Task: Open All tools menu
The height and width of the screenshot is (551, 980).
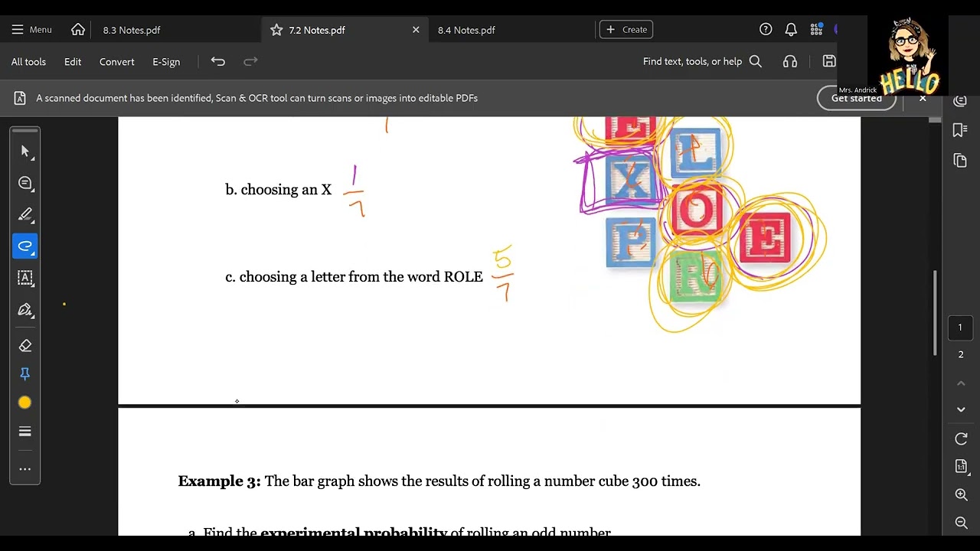Action: coord(28,62)
